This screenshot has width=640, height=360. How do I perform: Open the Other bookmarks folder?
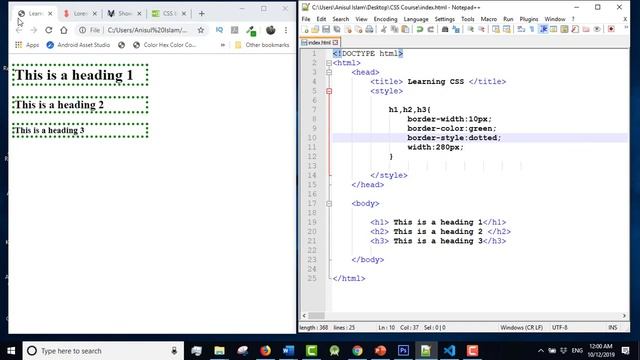[x=262, y=45]
